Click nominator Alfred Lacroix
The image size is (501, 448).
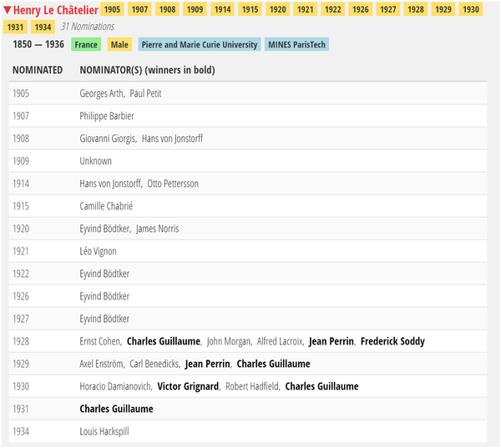point(281,341)
